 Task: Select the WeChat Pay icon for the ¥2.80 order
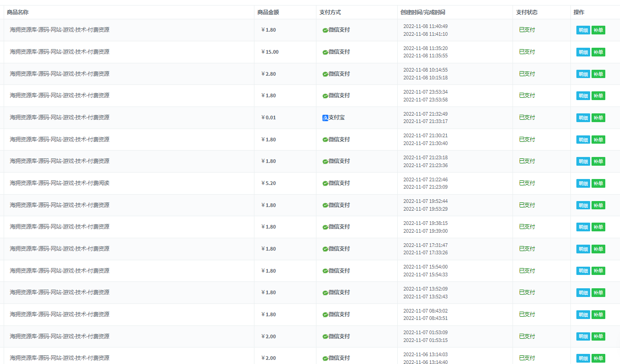click(325, 74)
